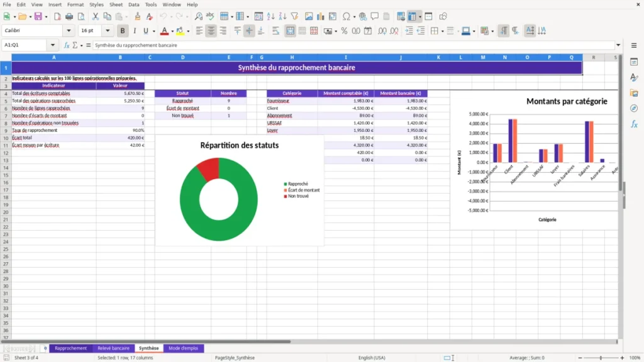644x362 pixels.
Task: Open the Data menu
Action: pyautogui.click(x=134, y=4)
